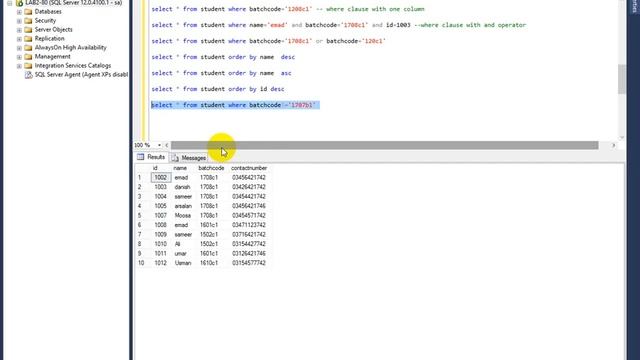The width and height of the screenshot is (640, 360).
Task: Select the Management tree item
Action: pyautogui.click(x=52, y=57)
